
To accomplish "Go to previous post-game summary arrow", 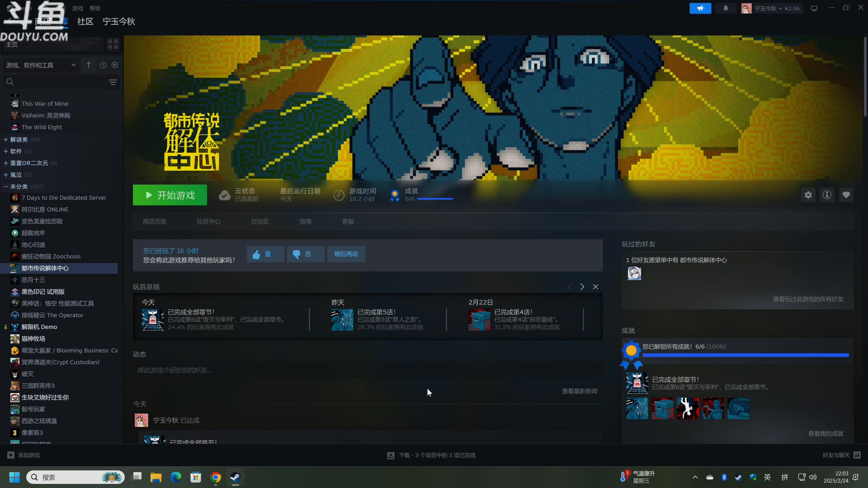I will 570,287.
